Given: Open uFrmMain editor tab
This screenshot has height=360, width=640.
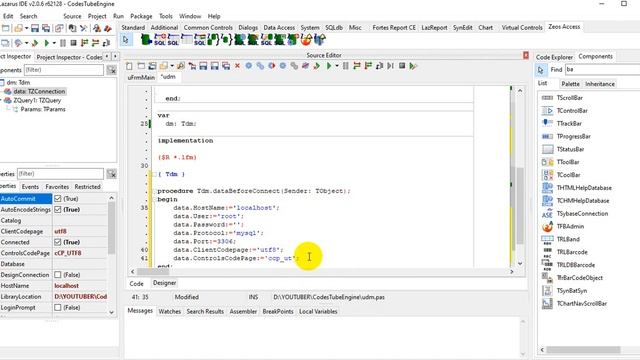Looking at the screenshot, I should pyautogui.click(x=141, y=77).
